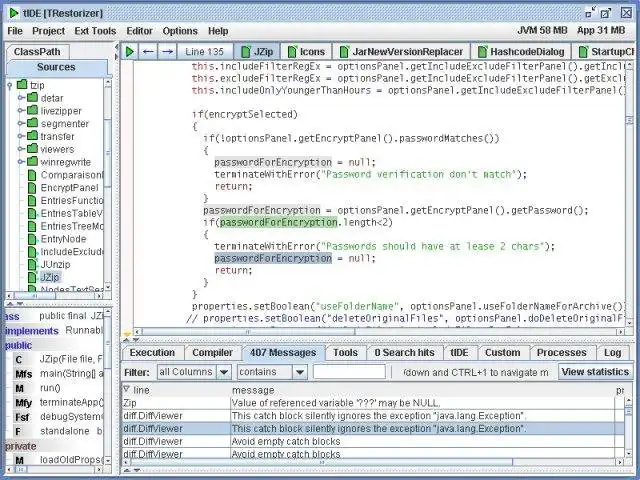Click the detar folder icon

(33, 98)
